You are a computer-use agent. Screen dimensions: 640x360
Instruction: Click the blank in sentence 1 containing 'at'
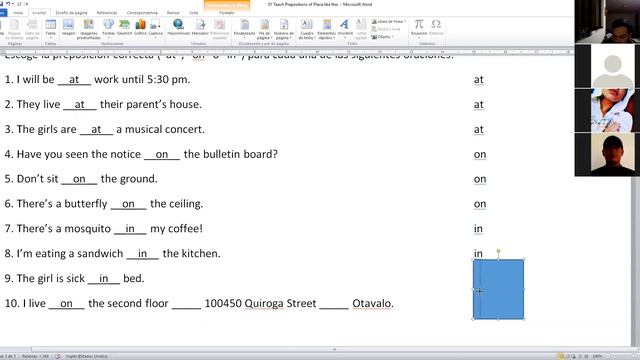pyautogui.click(x=74, y=80)
